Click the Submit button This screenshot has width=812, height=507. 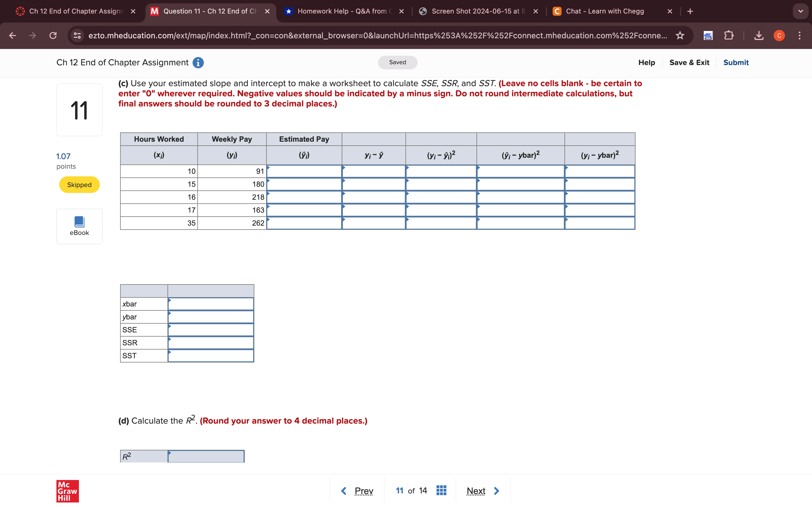click(736, 62)
